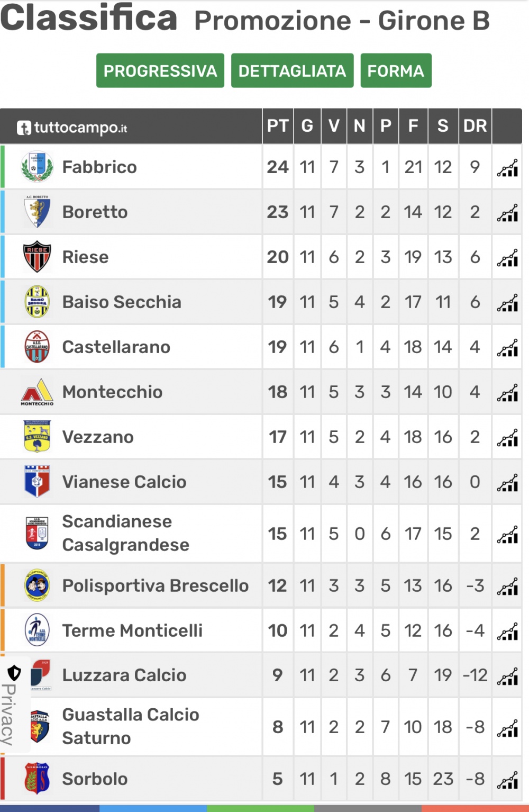Click the Riese team crest

pos(37,257)
